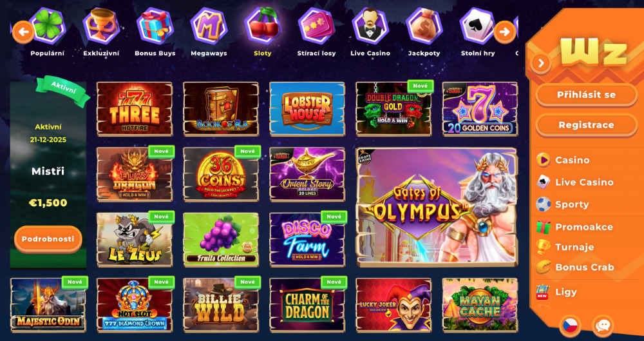Click the Registrace button
This screenshot has height=341, width=644.
(586, 125)
